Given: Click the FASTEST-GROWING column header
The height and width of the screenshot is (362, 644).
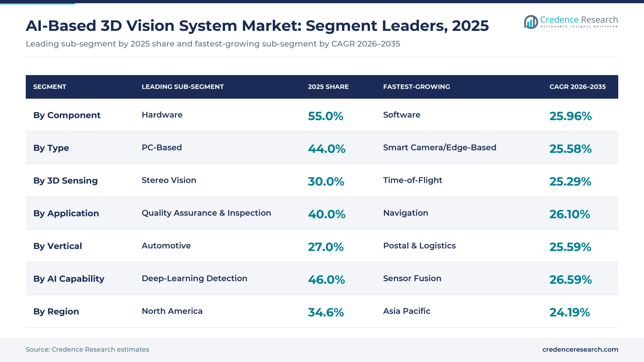Looking at the screenshot, I should pos(416,87).
